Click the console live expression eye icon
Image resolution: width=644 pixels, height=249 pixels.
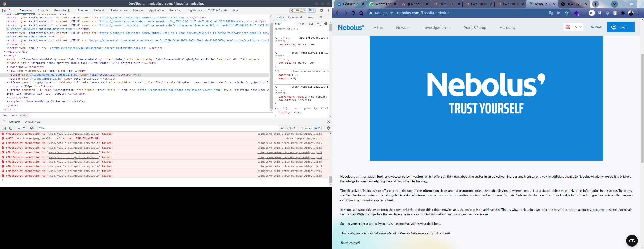31,128
